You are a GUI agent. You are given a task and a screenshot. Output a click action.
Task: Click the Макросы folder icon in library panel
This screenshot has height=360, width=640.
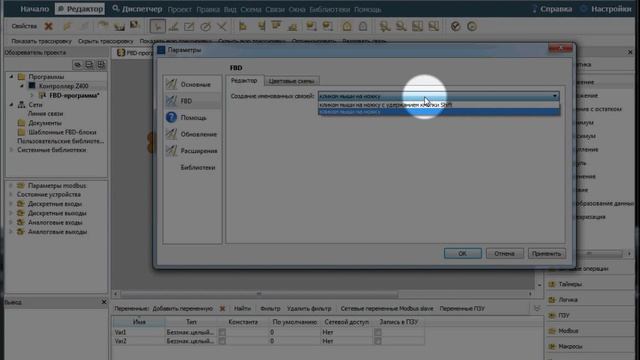click(x=552, y=346)
